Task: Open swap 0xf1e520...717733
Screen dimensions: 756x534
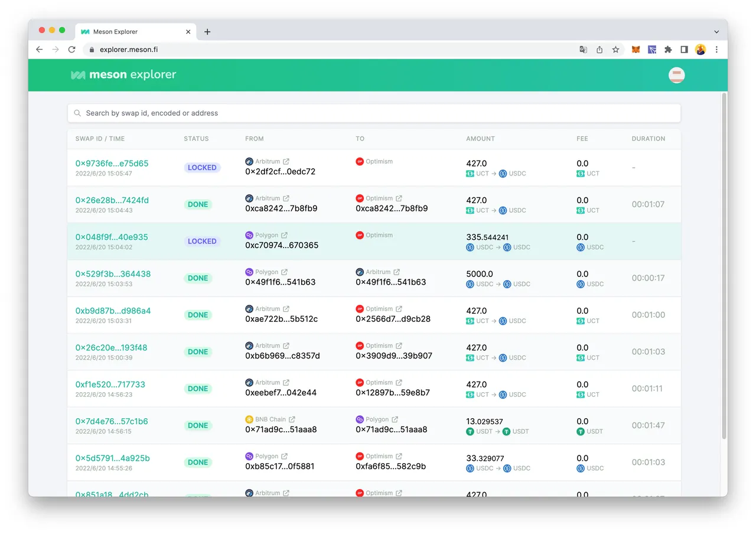Action: point(110,385)
